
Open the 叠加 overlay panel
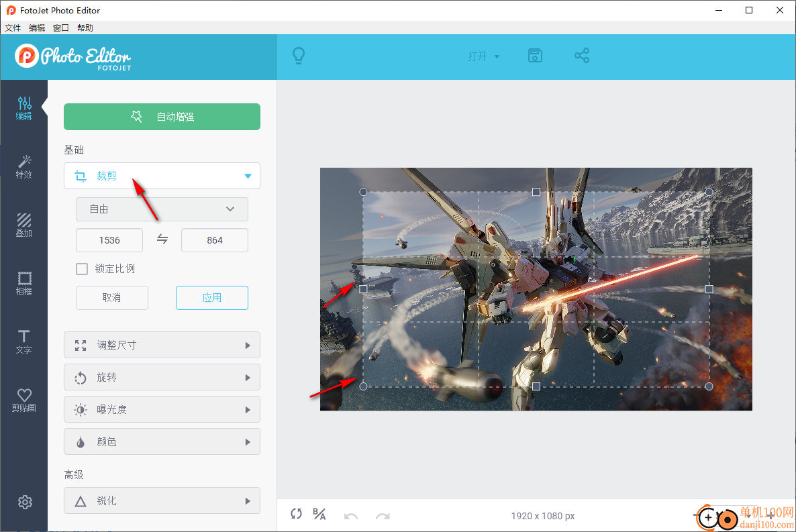point(24,225)
